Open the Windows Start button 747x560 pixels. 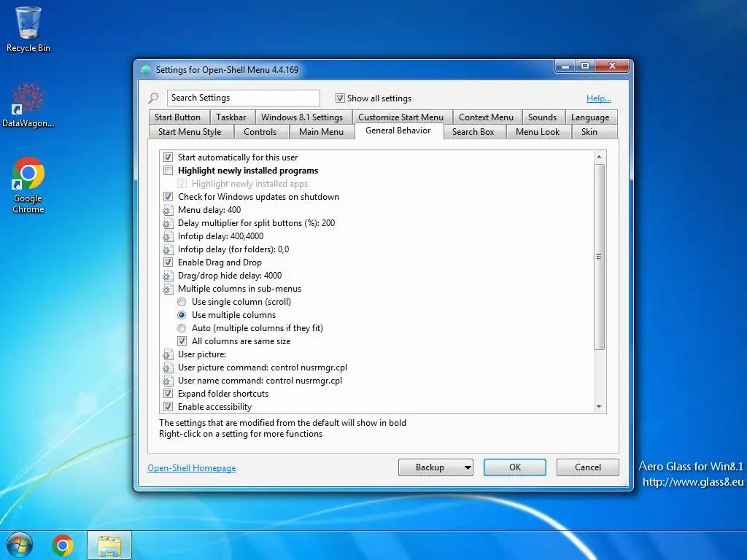point(19,545)
